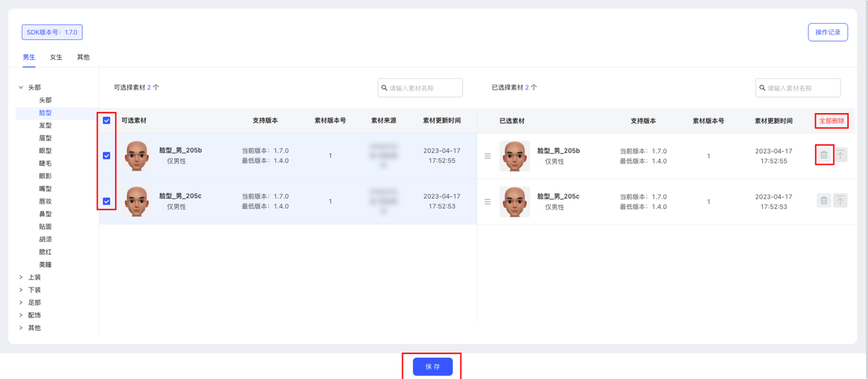The width and height of the screenshot is (868, 379).
Task: Switch to the 女生 tab
Action: click(x=56, y=57)
